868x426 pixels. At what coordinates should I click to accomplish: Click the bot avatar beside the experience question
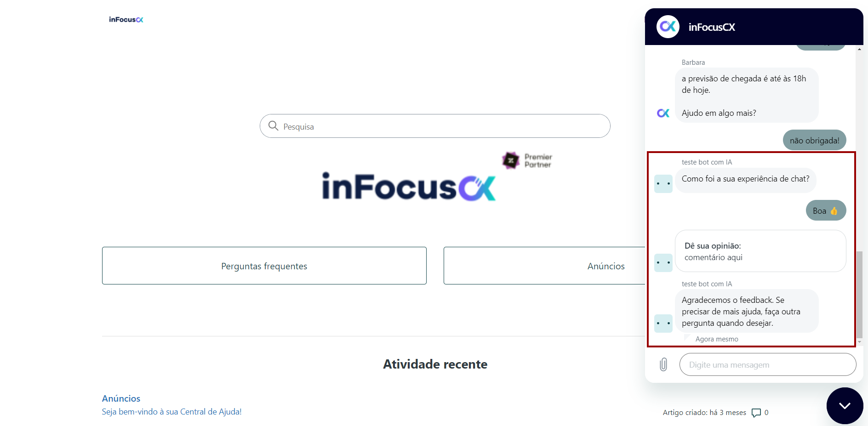[x=663, y=184]
